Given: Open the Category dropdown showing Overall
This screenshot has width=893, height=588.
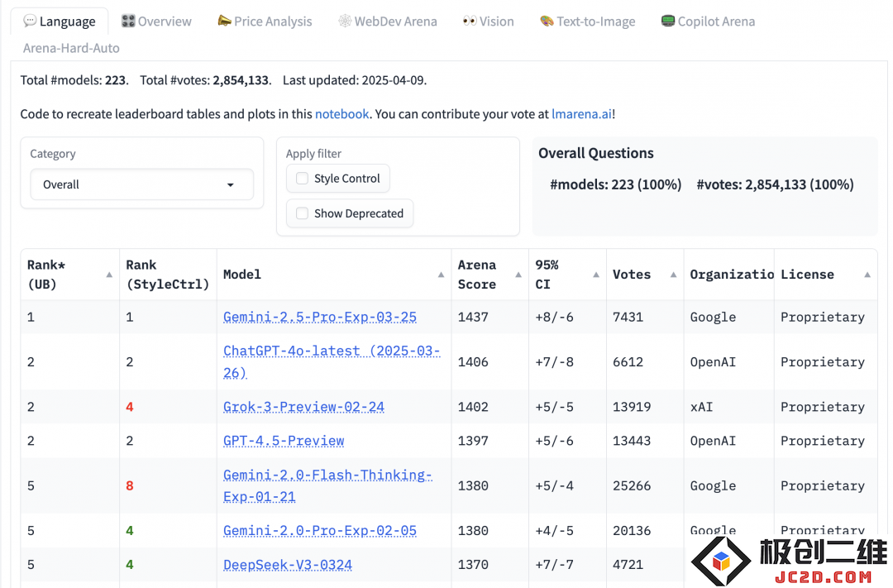Looking at the screenshot, I should (142, 184).
